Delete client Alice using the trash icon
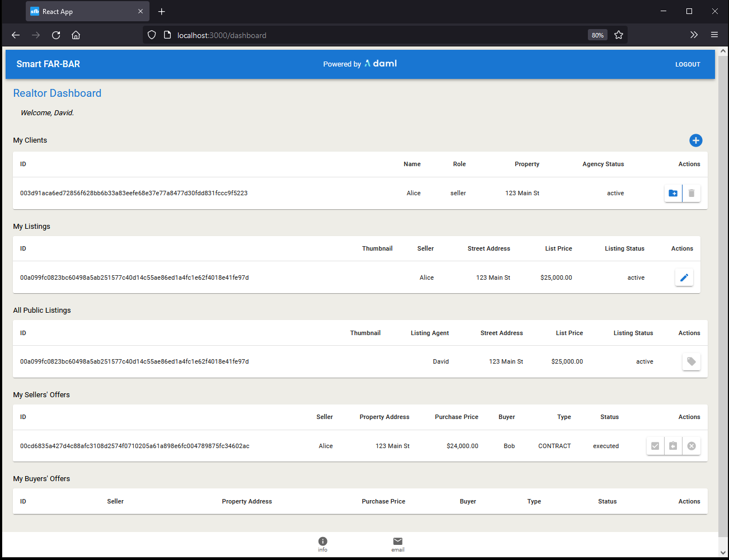 tap(691, 193)
